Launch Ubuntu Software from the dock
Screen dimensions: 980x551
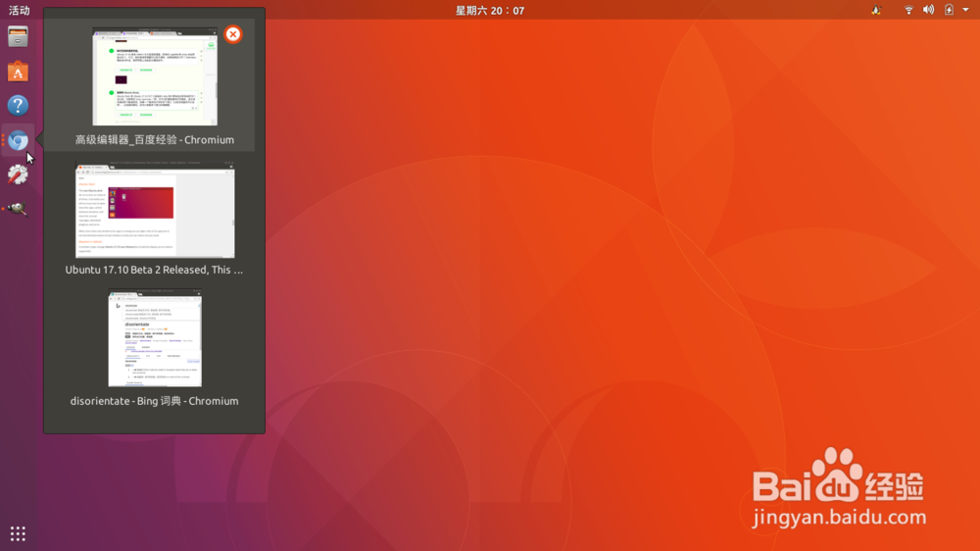pos(18,72)
